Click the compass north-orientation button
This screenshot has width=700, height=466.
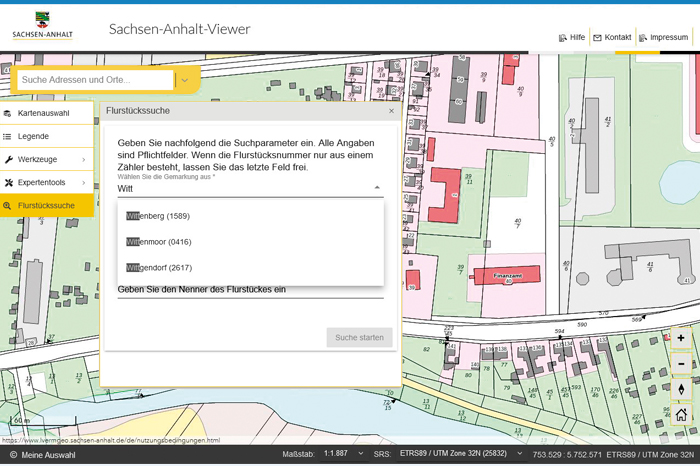[x=681, y=390]
